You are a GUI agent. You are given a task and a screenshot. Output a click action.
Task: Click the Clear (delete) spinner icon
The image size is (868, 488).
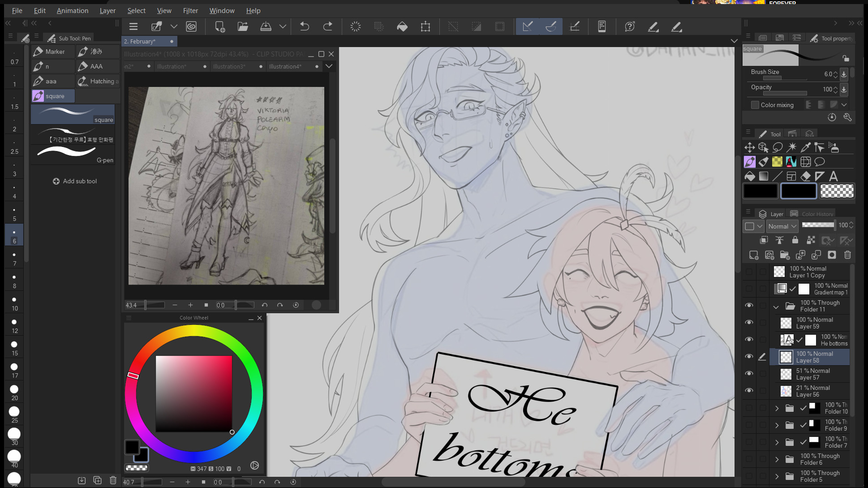[x=356, y=26]
